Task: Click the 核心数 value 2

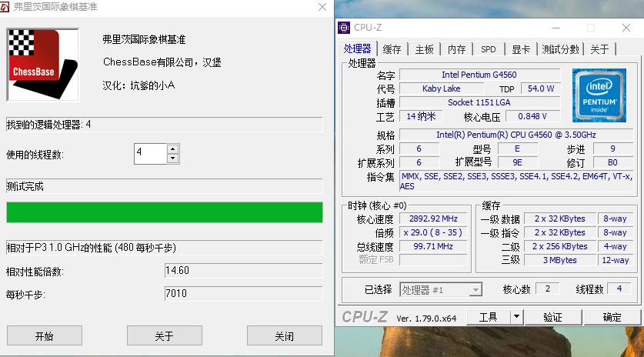Action: 548,289
